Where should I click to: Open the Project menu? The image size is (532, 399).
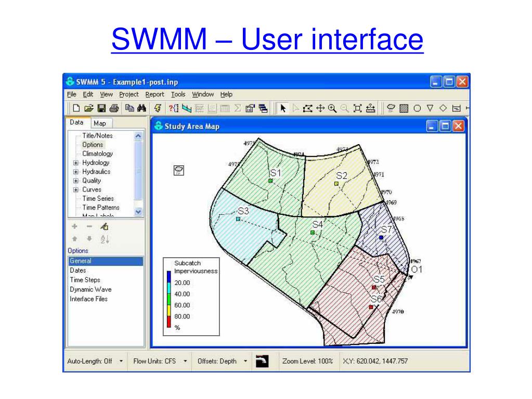129,94
